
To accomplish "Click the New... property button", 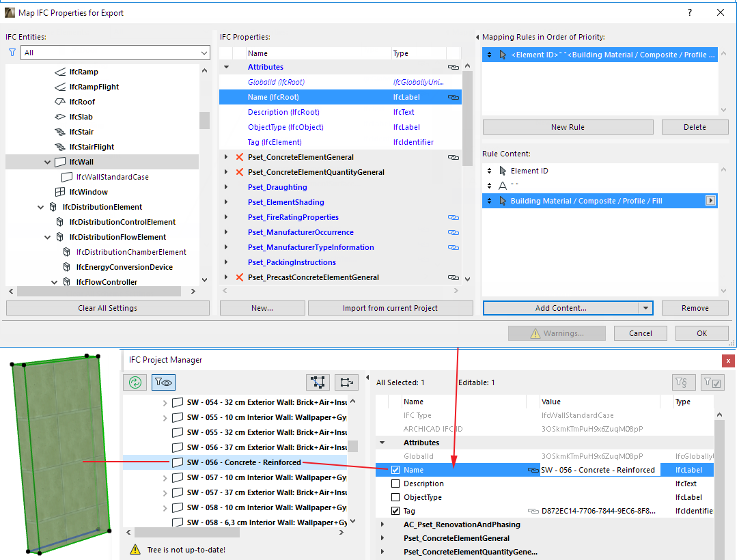I will [x=262, y=308].
